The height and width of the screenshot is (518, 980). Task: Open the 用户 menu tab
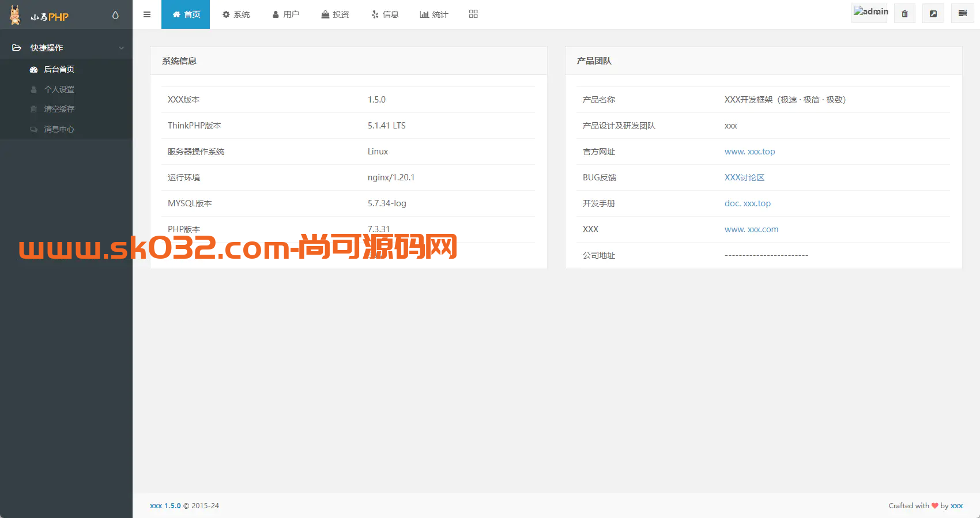(x=285, y=14)
